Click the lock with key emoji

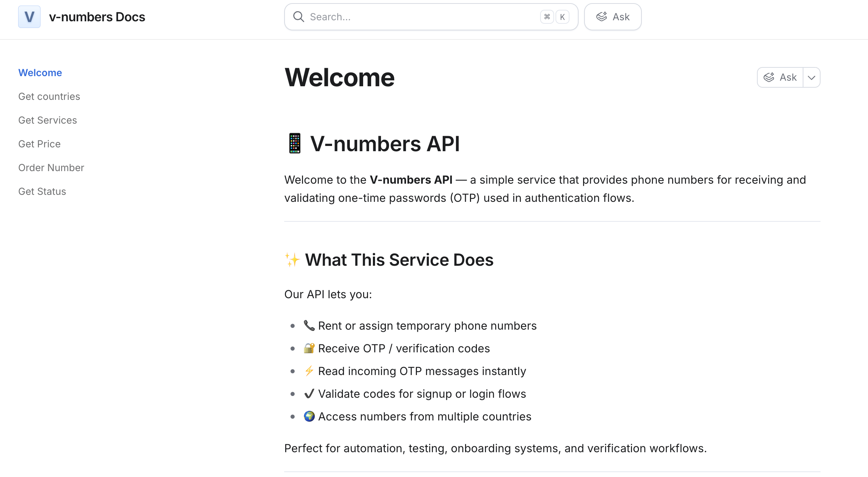point(309,348)
